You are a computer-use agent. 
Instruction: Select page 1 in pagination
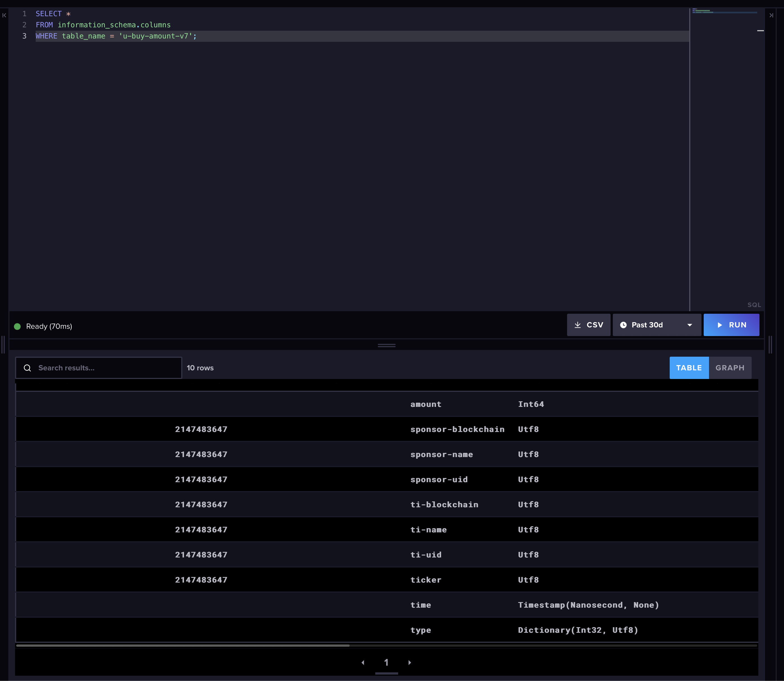(386, 662)
